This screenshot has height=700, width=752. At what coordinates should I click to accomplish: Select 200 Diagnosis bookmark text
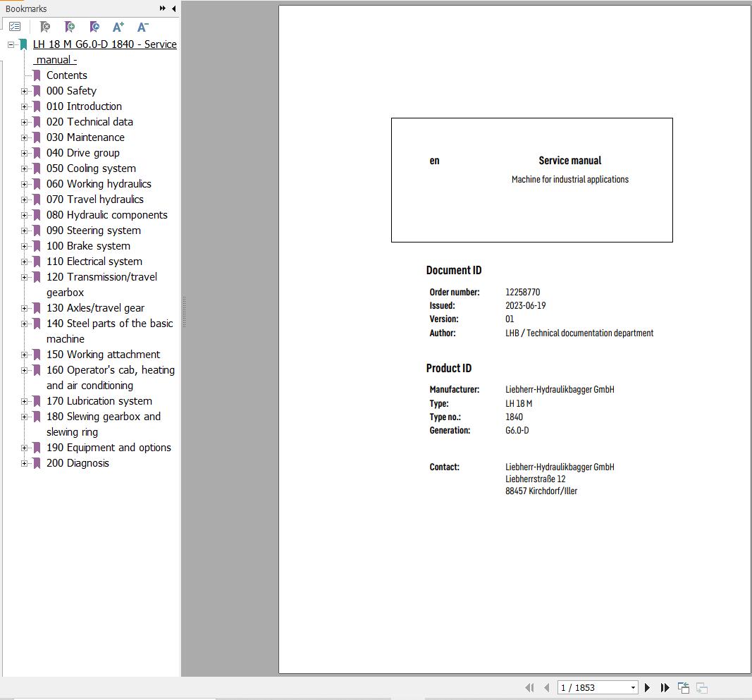pyautogui.click(x=78, y=463)
